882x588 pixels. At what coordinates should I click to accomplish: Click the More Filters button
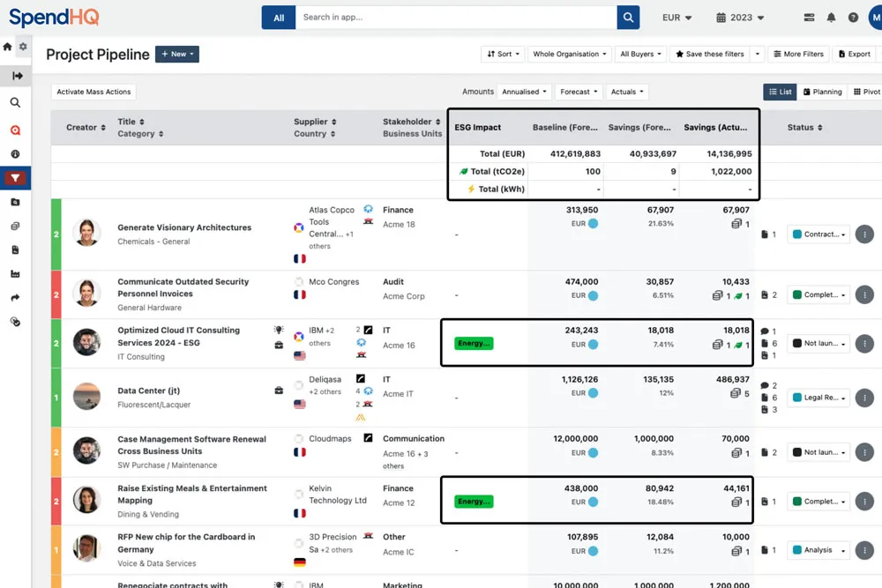798,54
